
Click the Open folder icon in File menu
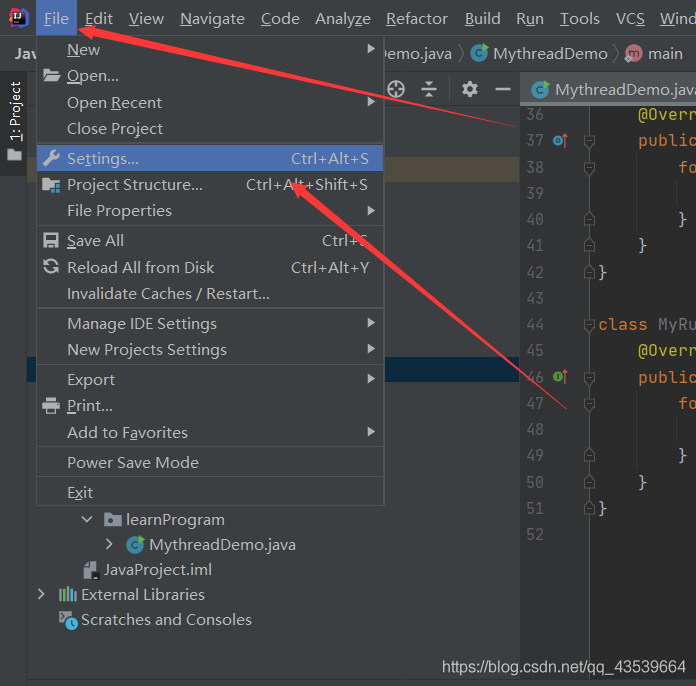[x=51, y=75]
